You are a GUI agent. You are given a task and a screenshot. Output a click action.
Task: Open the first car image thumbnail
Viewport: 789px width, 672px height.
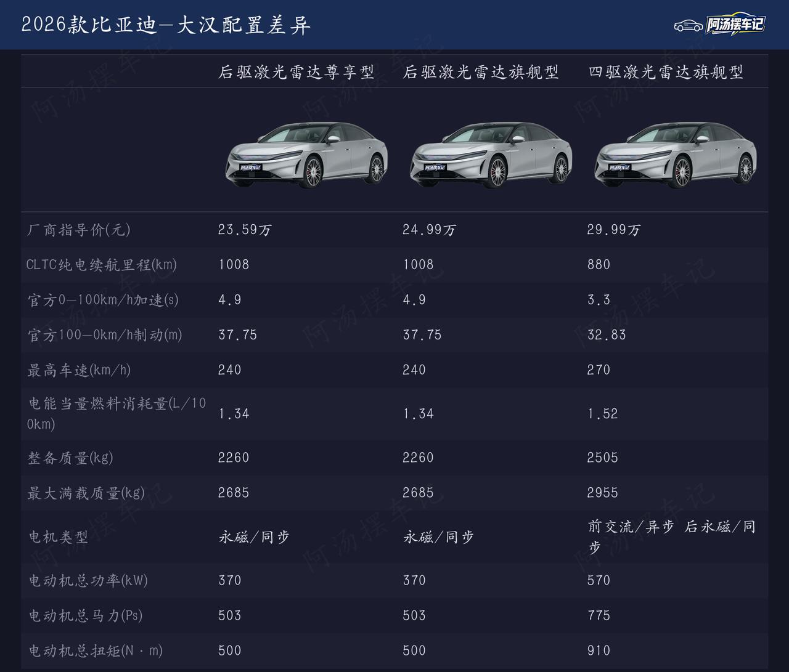pyautogui.click(x=307, y=153)
